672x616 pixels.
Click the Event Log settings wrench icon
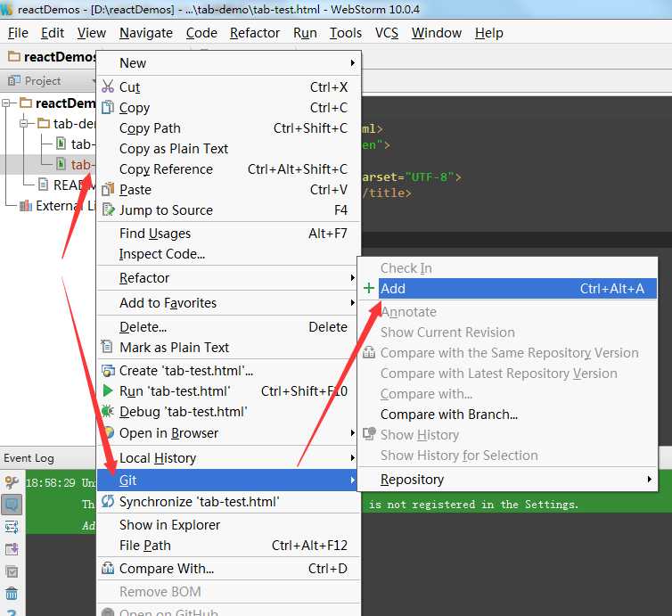pyautogui.click(x=12, y=483)
